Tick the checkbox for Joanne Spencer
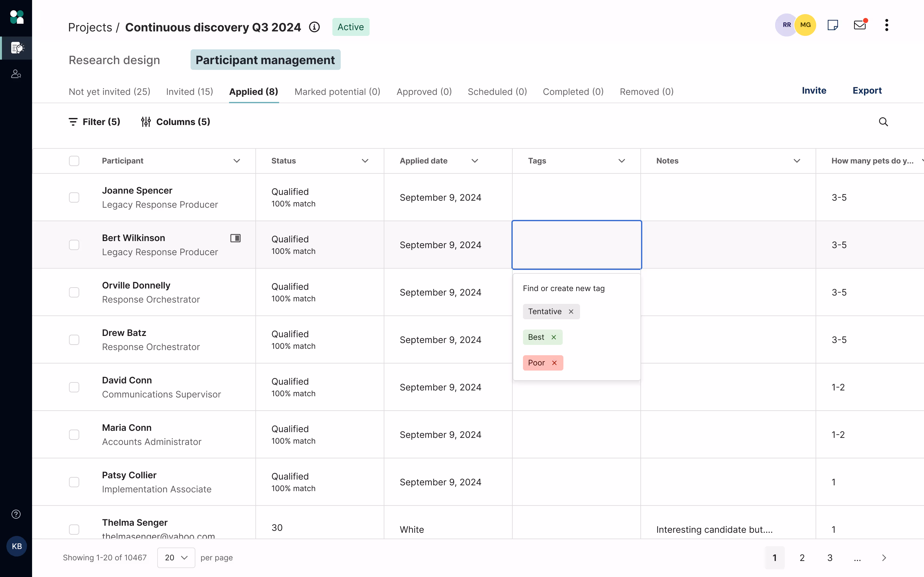The width and height of the screenshot is (924, 577). point(74,197)
